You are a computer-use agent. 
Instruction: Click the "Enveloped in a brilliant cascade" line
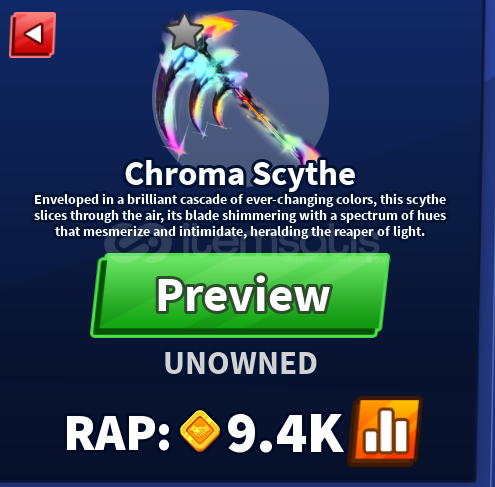coord(240,200)
